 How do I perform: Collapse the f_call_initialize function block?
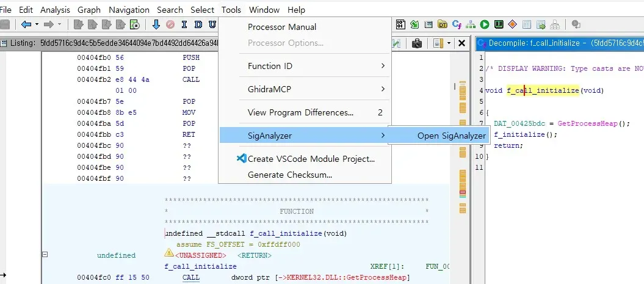point(45,255)
